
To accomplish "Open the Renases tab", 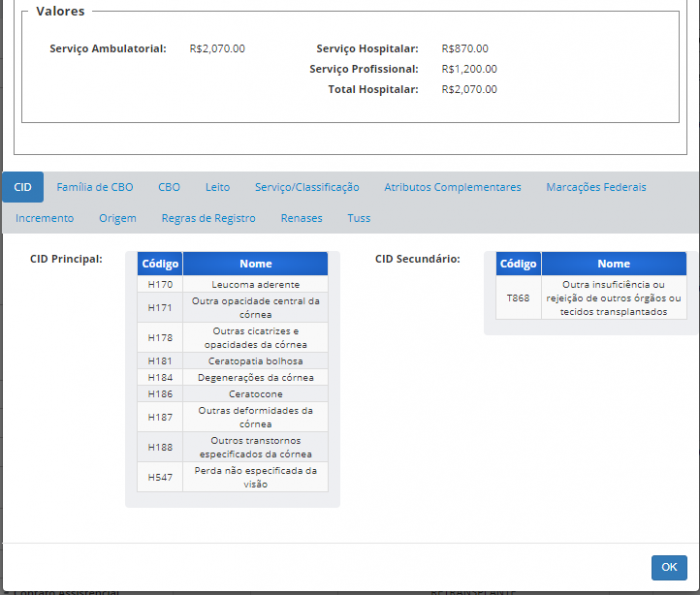I will click(301, 218).
